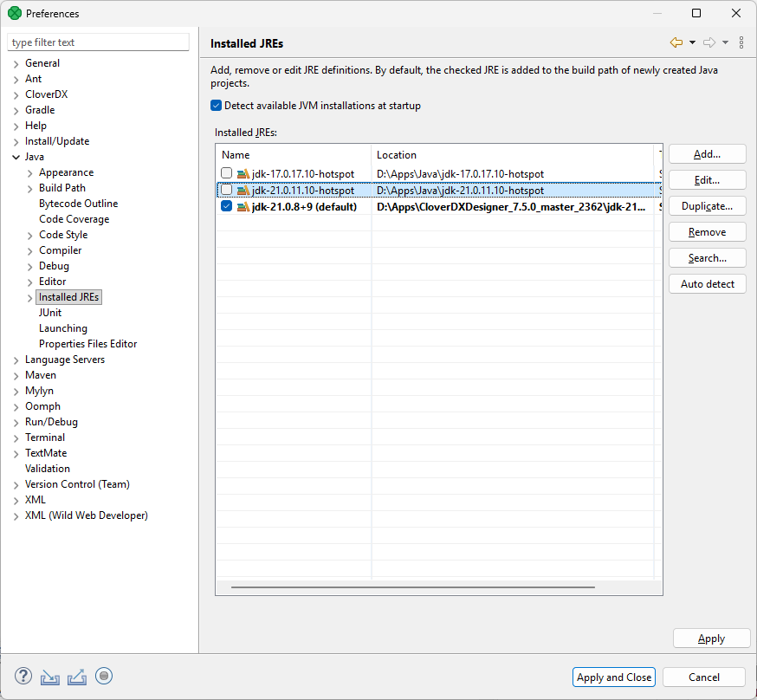Viewport: 757px width, 700px height.
Task: Expand the Installed JREs node arrow
Action: click(x=30, y=298)
